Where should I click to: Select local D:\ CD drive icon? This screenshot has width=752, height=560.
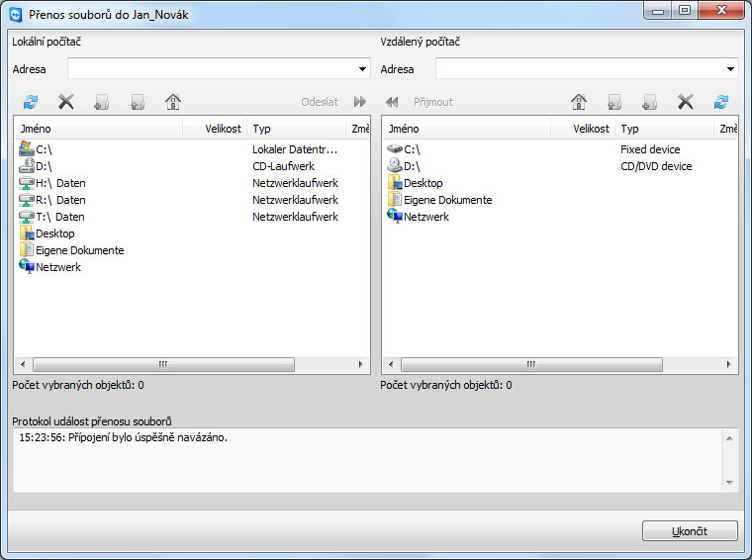point(27,166)
